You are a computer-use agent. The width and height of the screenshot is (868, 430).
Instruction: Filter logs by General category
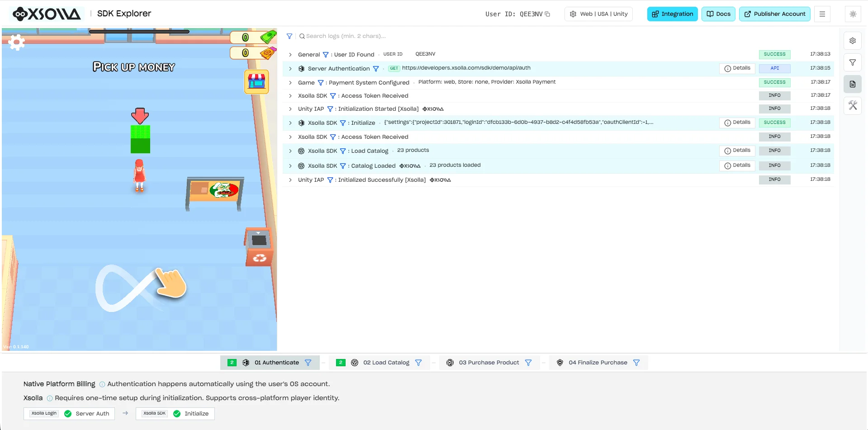point(325,55)
